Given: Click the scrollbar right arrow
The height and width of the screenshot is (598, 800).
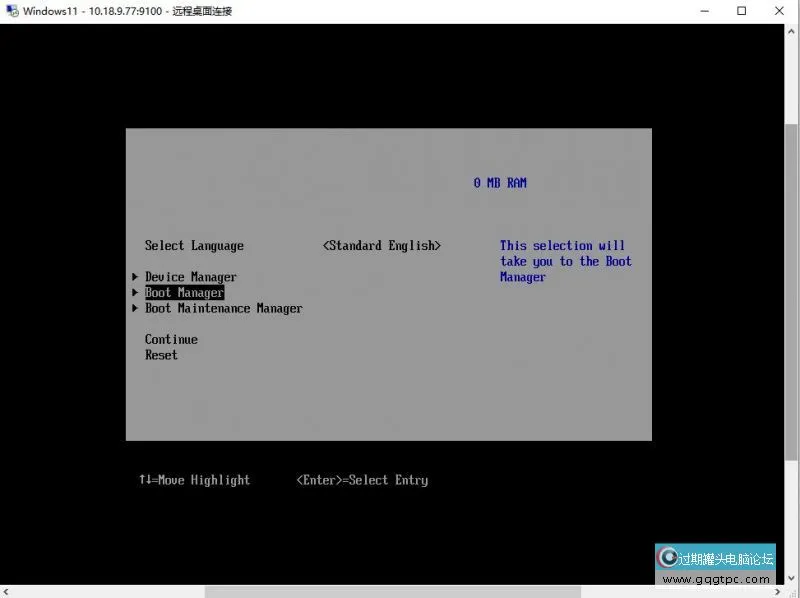Looking at the screenshot, I should coord(778,591).
